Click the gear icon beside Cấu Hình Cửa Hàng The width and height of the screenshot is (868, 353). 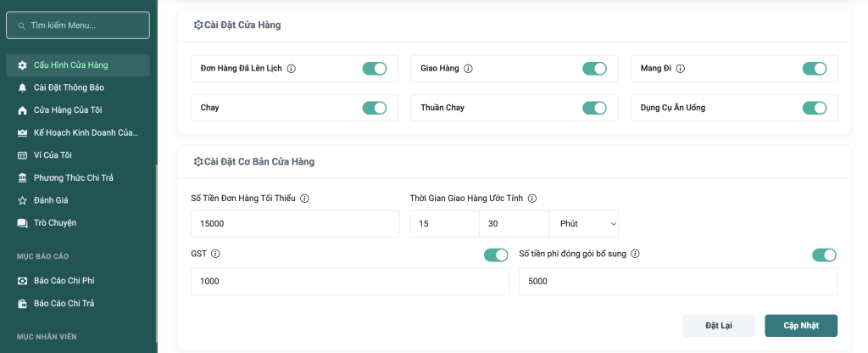(22, 65)
